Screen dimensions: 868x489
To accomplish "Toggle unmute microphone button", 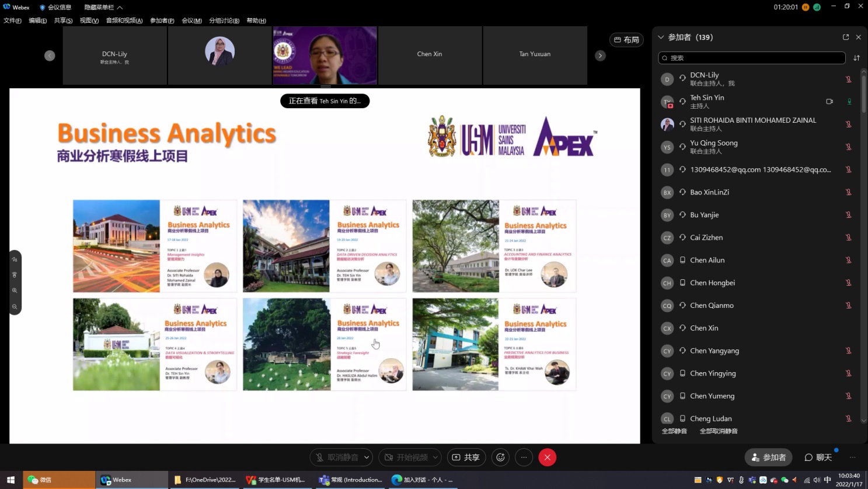I will 337,457.
